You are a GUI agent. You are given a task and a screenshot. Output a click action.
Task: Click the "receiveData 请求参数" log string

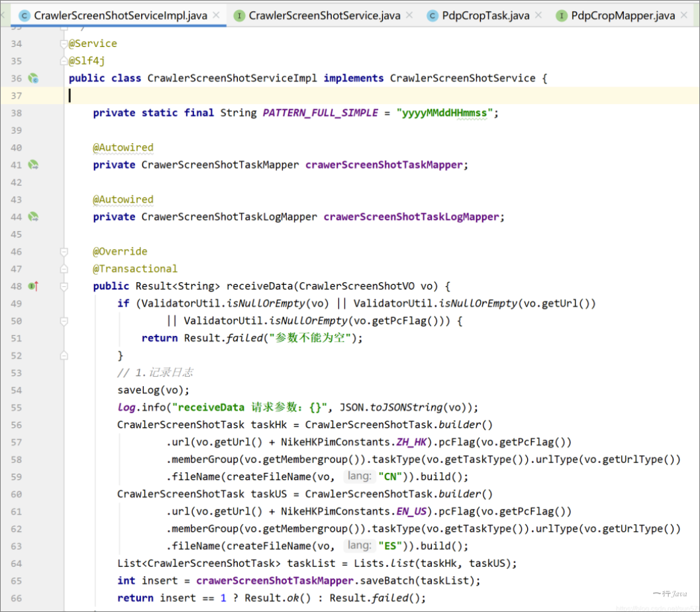click(250, 407)
